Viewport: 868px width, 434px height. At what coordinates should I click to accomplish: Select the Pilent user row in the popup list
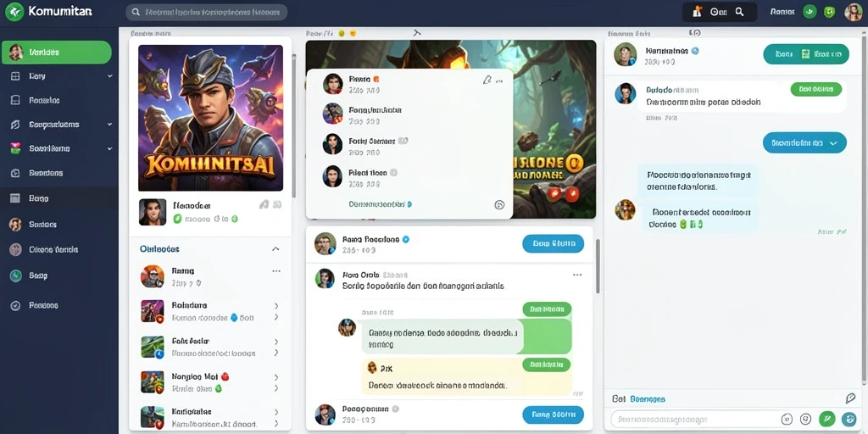tap(409, 177)
